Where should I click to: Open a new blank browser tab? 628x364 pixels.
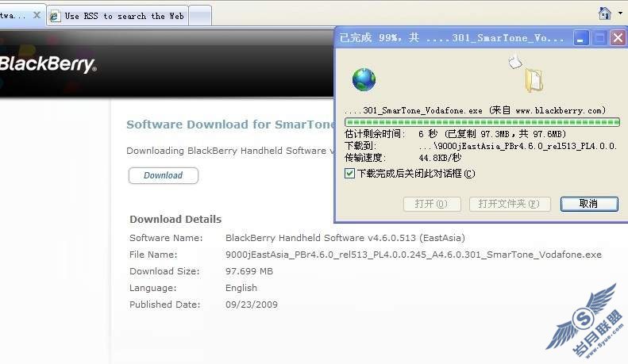200,16
